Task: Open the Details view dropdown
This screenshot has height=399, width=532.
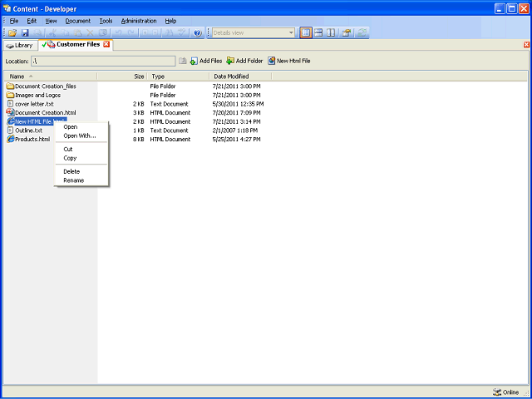Action: pyautogui.click(x=291, y=33)
